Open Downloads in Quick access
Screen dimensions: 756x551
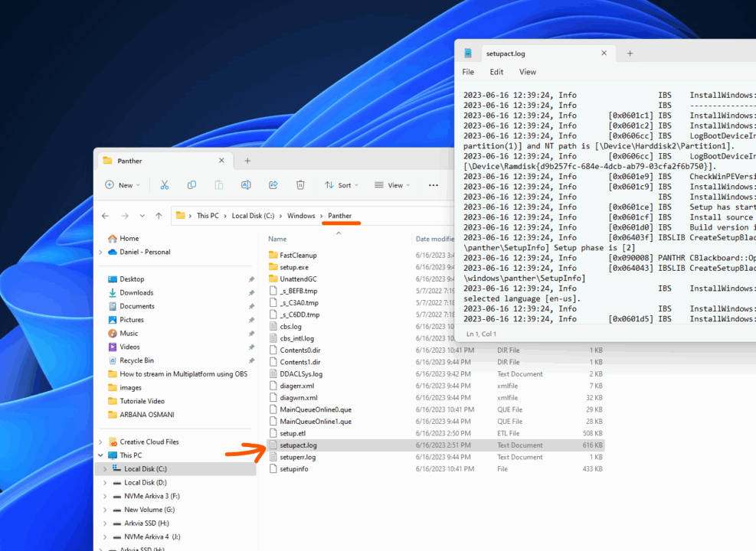pyautogui.click(x=136, y=292)
